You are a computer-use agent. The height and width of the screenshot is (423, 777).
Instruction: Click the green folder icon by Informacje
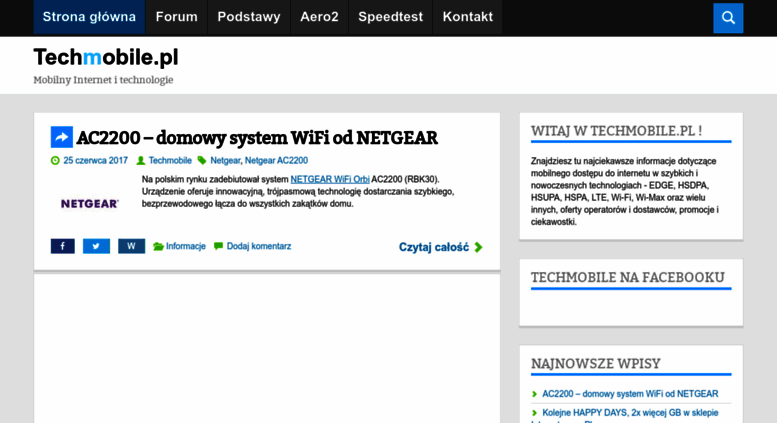point(158,246)
